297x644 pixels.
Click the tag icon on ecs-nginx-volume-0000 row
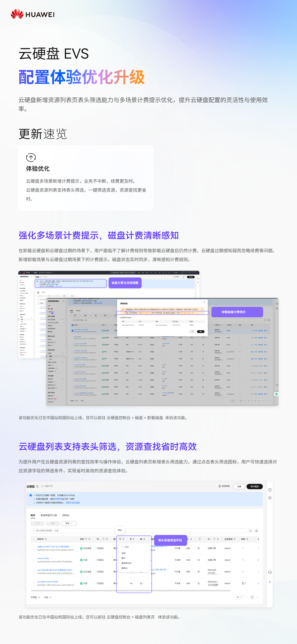(x=243, y=583)
